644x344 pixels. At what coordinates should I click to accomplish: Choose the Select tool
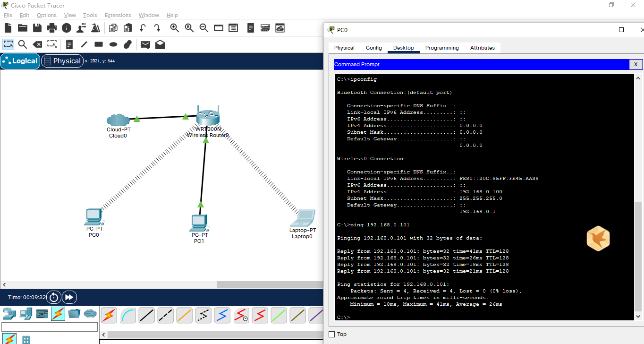8,44
